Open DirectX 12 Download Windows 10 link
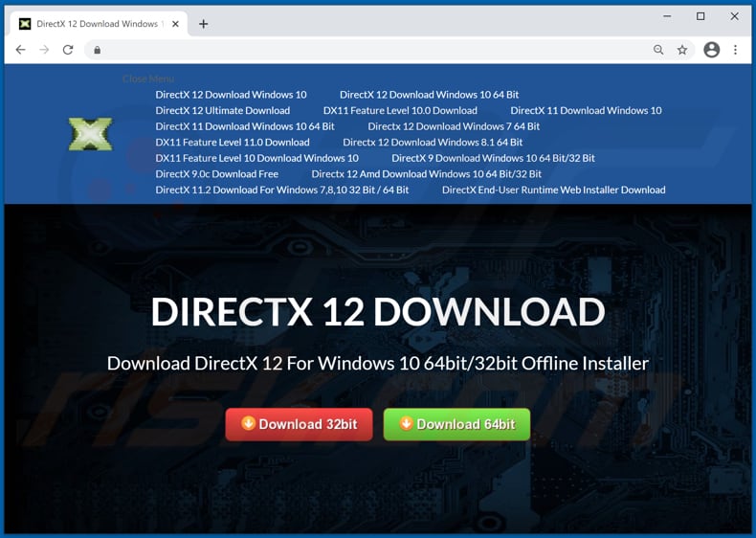Viewport: 756px width, 538px height. 231,95
